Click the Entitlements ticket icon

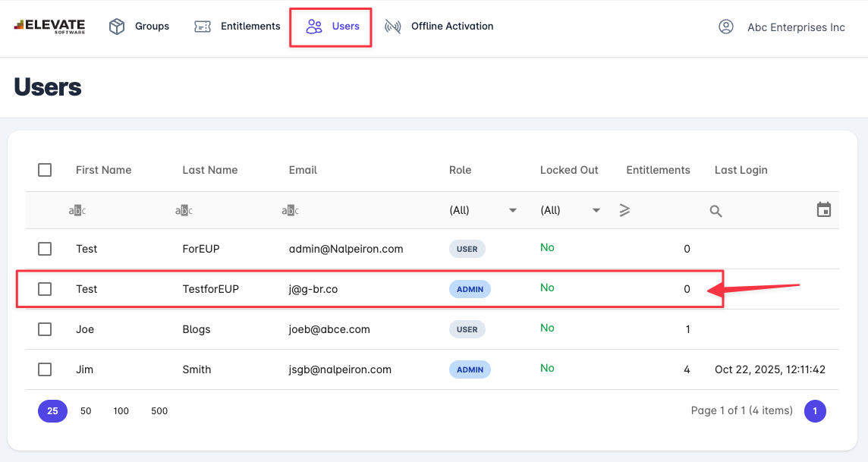(x=203, y=27)
